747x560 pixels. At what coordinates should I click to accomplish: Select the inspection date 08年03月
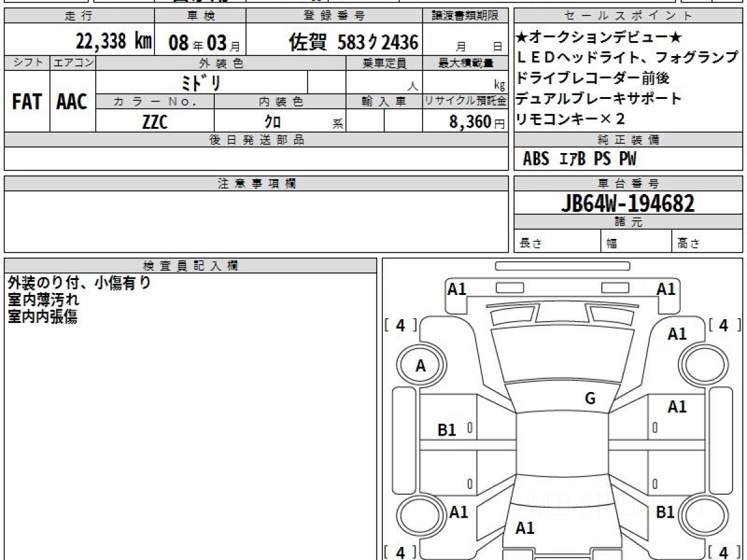[204, 43]
